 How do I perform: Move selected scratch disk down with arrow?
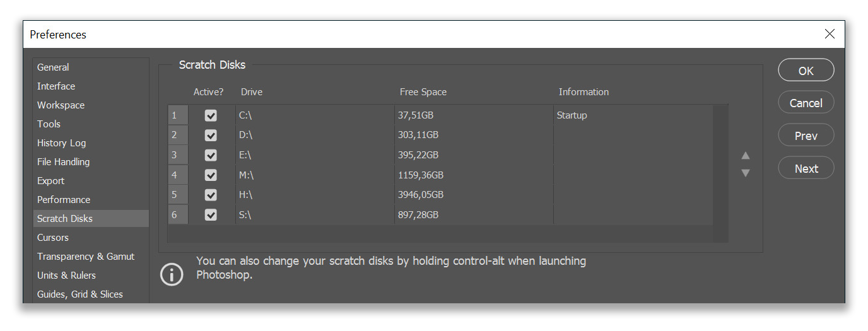click(x=746, y=173)
